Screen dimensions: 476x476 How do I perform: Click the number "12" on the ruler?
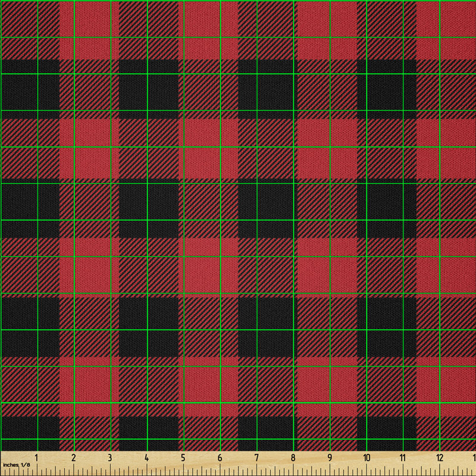440,458
